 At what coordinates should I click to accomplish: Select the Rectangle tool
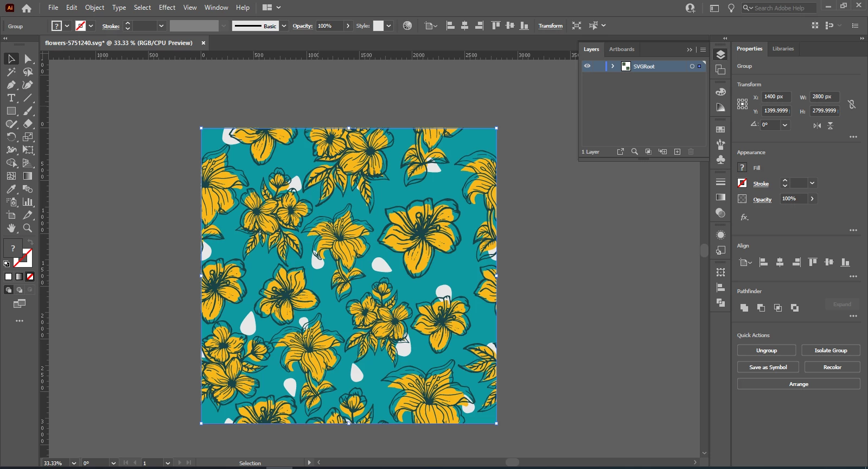coord(11,111)
